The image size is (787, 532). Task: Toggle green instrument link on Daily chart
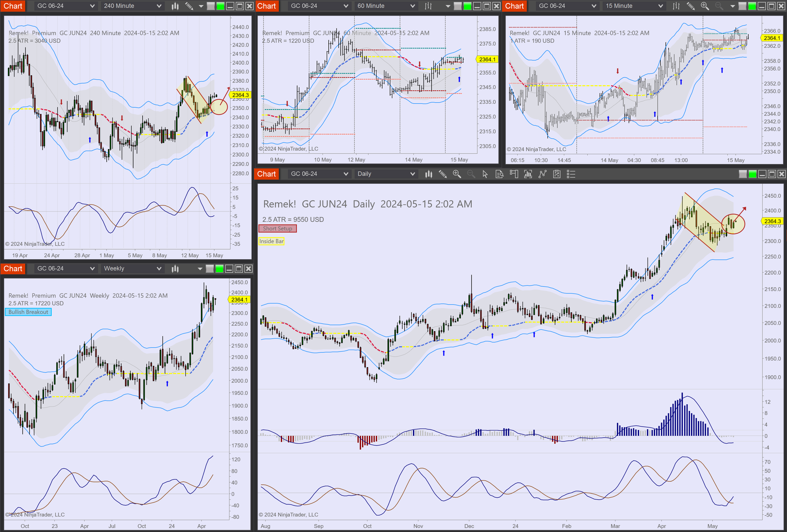coord(752,174)
